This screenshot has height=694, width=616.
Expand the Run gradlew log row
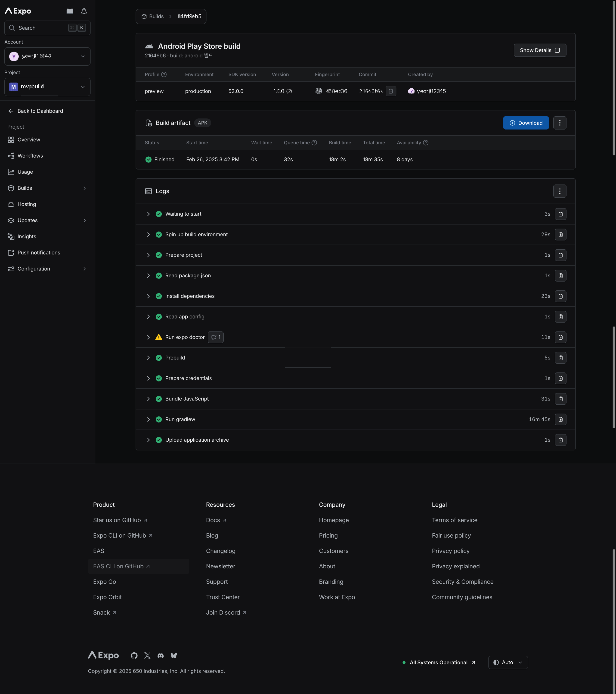coord(149,419)
